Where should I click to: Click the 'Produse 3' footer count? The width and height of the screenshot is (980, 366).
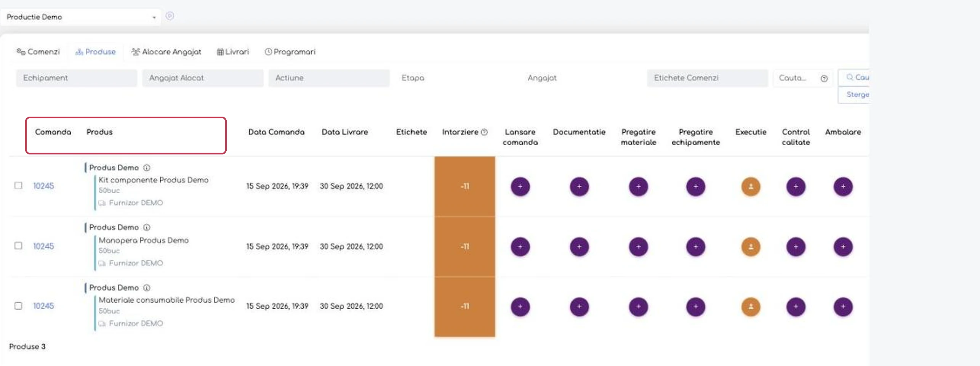[x=27, y=347]
